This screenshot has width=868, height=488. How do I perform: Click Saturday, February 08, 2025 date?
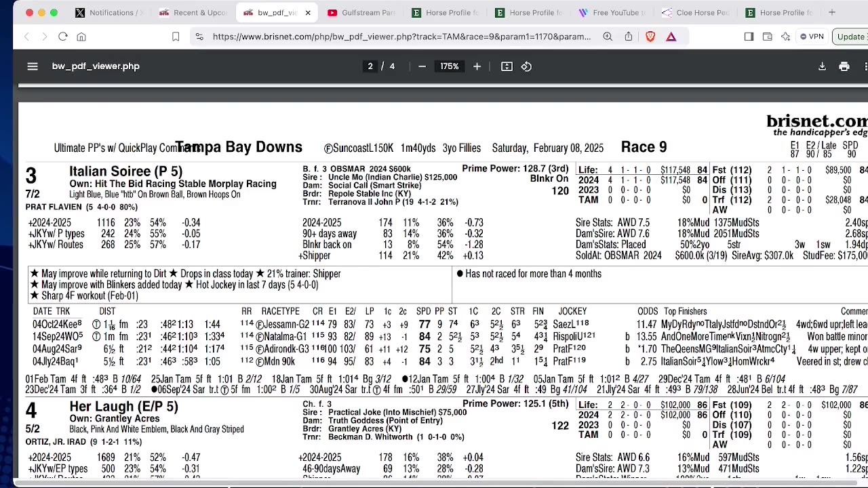pyautogui.click(x=547, y=148)
